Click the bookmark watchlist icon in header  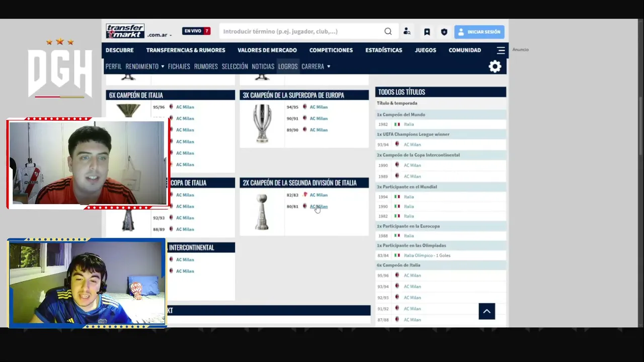click(x=427, y=32)
